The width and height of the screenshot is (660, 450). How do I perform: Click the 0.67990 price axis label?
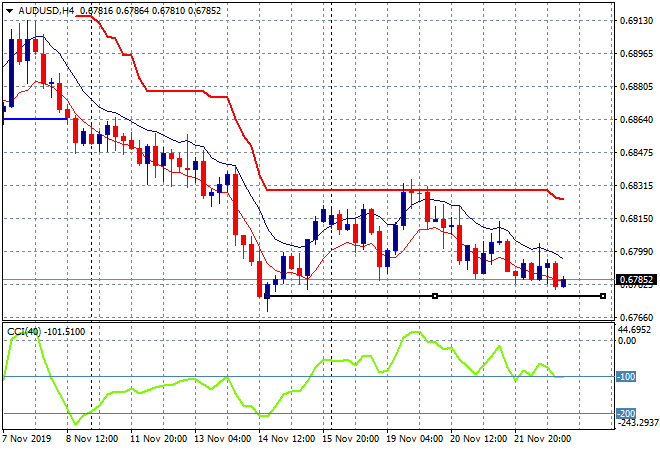click(636, 252)
